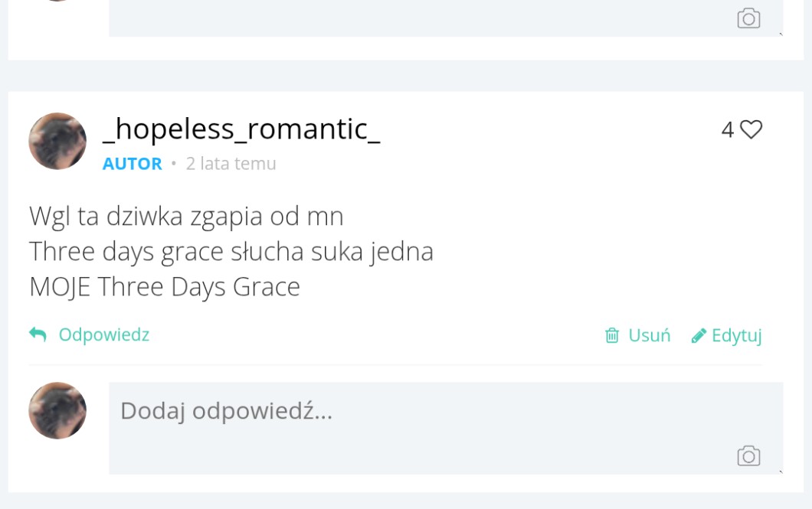This screenshot has width=812, height=509.
Task: Click the trash can icon beside Usuń
Action: tap(612, 335)
